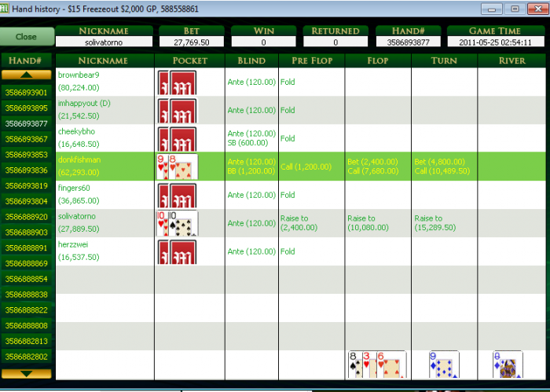550x392 pixels.
Task: Open hand 3586893895
Action: coord(26,108)
